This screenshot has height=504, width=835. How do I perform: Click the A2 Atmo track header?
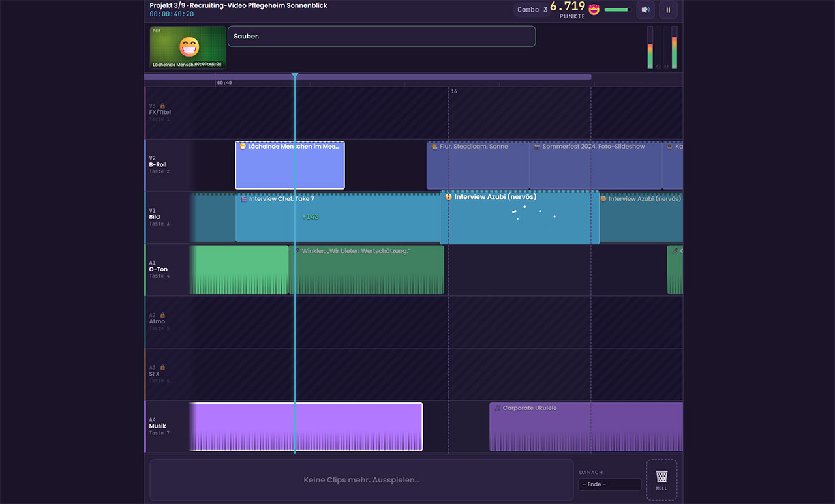167,321
